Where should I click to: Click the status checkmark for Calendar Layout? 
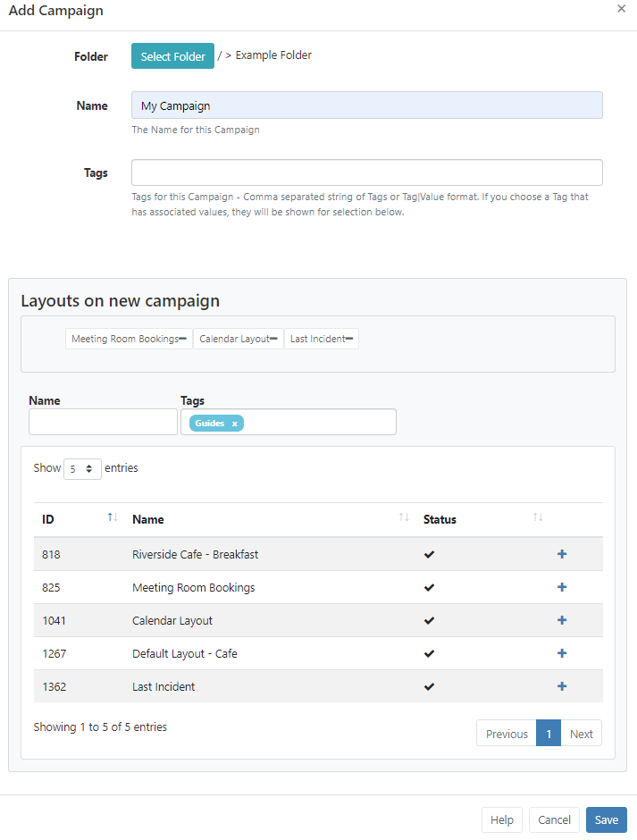click(429, 620)
